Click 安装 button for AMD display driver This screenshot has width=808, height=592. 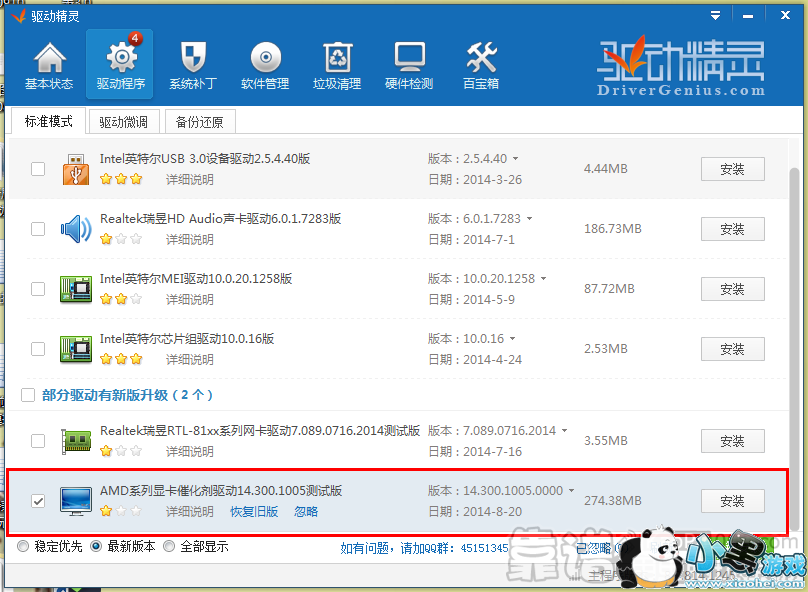732,501
